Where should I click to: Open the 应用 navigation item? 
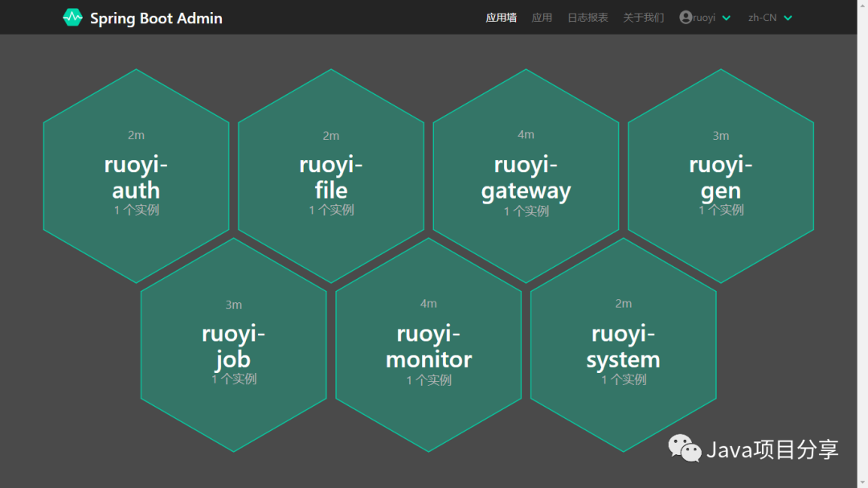[542, 18]
